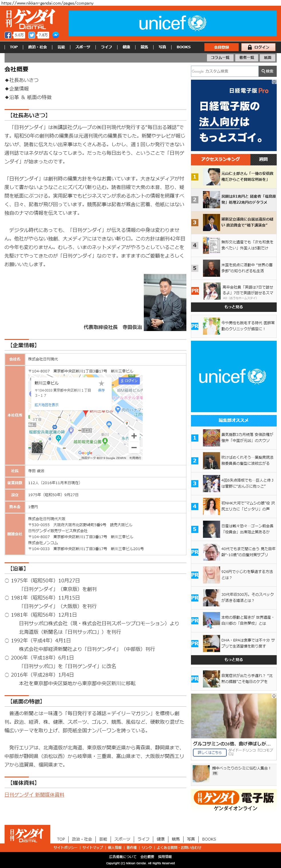Click the ad info icon on Nikkei banner

pos(274,82)
